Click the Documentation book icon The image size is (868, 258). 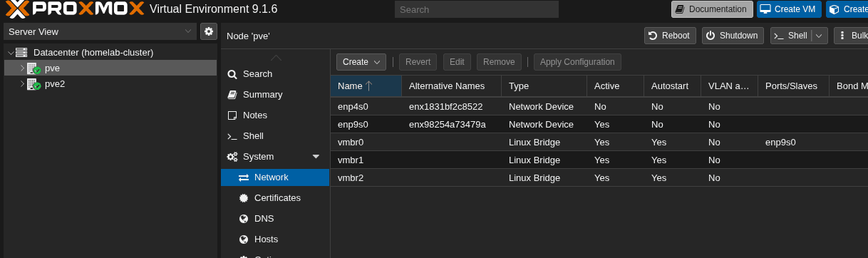[x=680, y=9]
